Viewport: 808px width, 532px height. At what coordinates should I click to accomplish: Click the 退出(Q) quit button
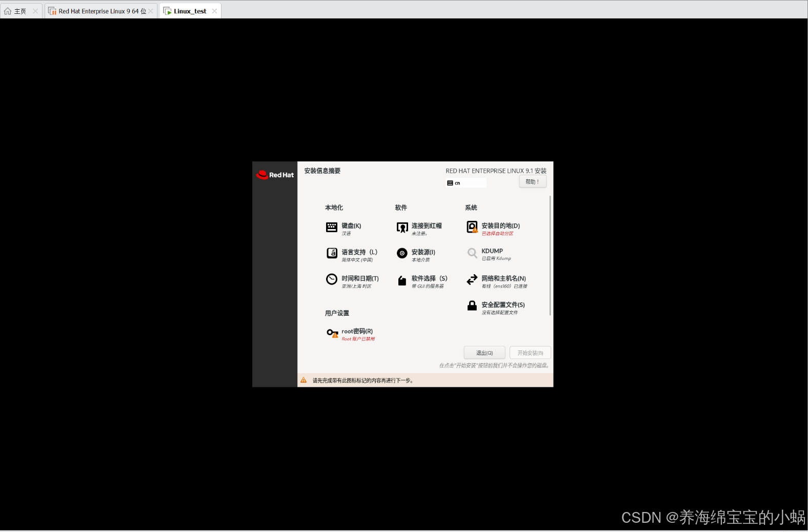[484, 353]
